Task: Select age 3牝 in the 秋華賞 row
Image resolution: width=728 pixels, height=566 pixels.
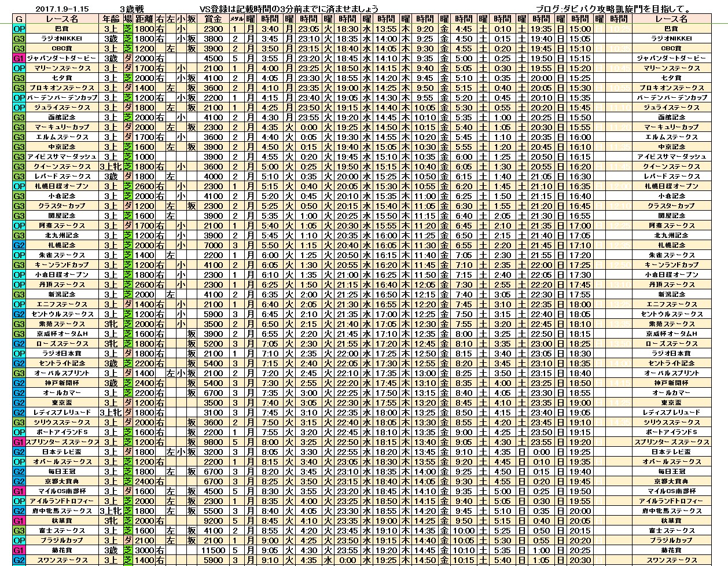Action: [x=111, y=521]
